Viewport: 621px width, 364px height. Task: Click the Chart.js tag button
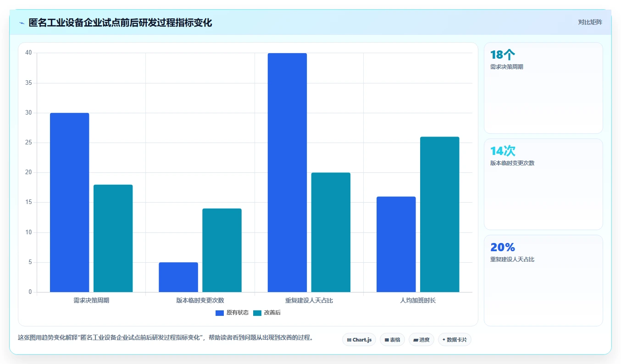tap(360, 340)
